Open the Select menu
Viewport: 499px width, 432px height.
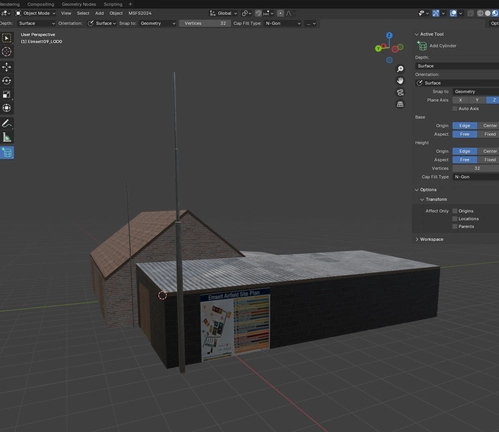point(83,13)
